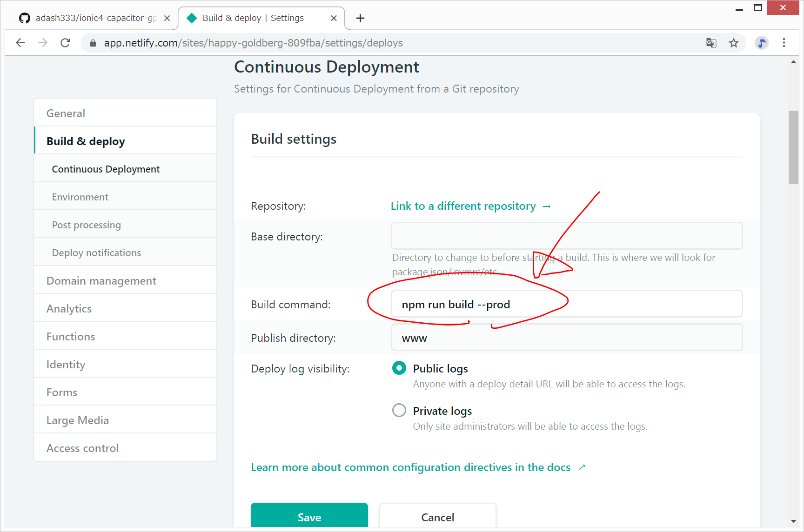Open a new browser tab
Screen dimensions: 804x532
click(x=360, y=18)
